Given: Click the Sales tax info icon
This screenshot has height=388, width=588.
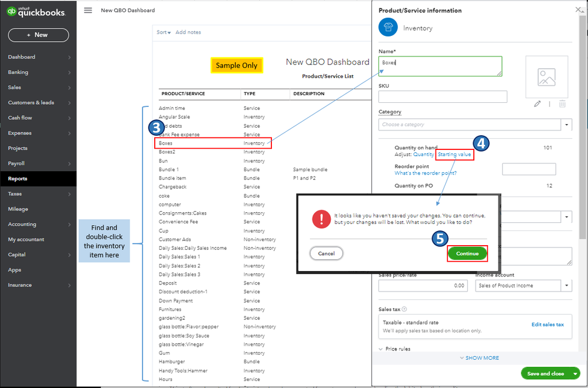Looking at the screenshot, I should [x=404, y=309].
